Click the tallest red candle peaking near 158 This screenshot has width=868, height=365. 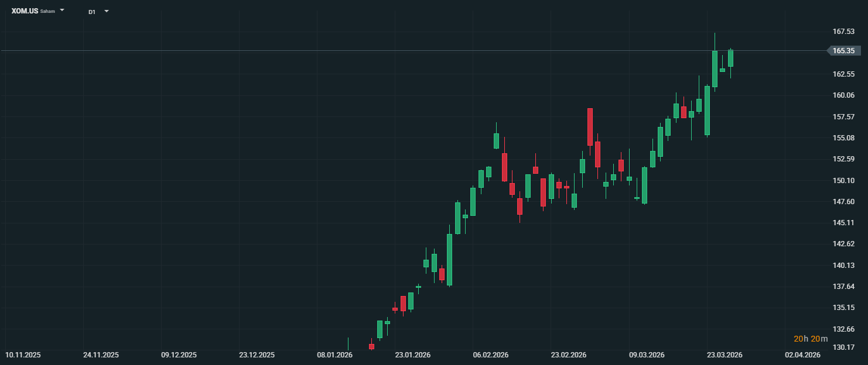click(590, 126)
